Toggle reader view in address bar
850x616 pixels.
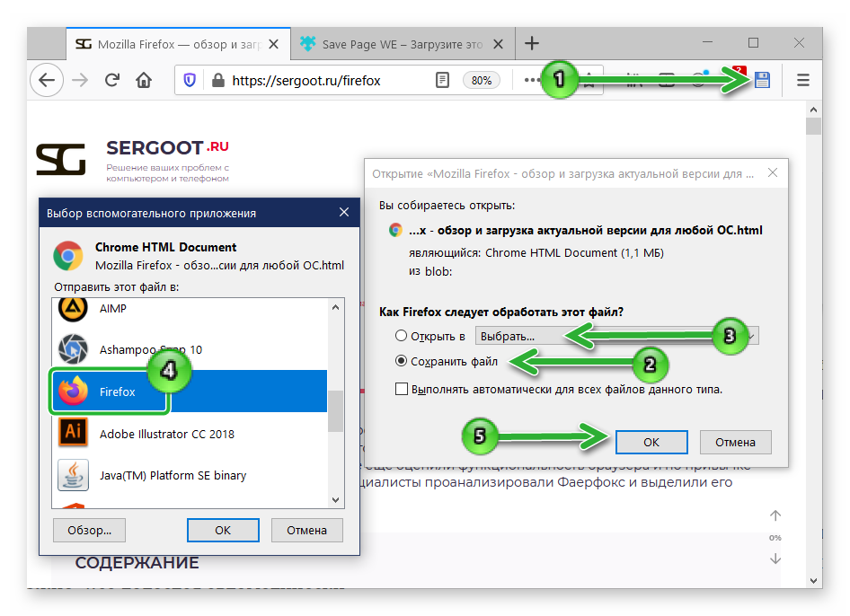coord(442,80)
